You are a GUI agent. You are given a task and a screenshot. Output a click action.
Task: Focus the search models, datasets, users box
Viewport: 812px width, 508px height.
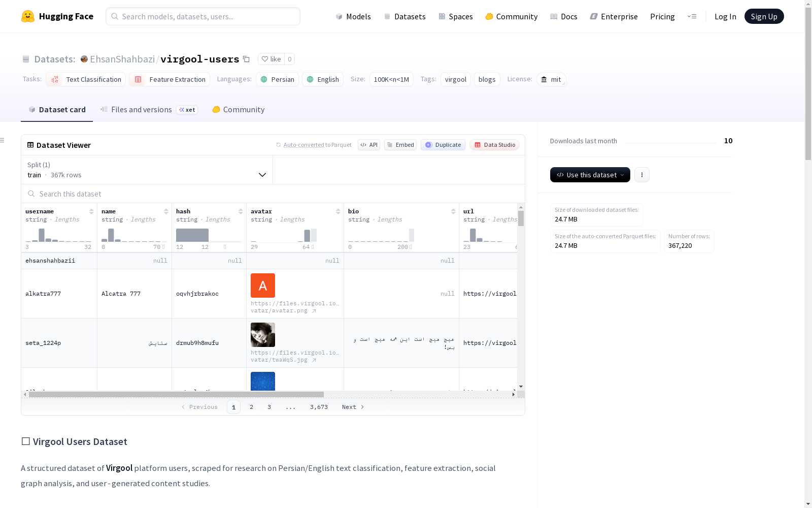(x=203, y=16)
